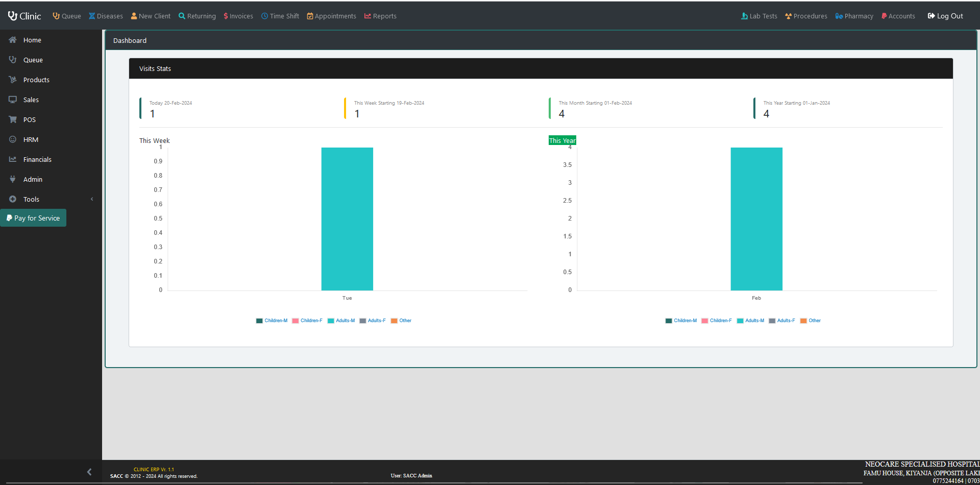Open the Lab Tests section
980x485 pixels.
759,16
